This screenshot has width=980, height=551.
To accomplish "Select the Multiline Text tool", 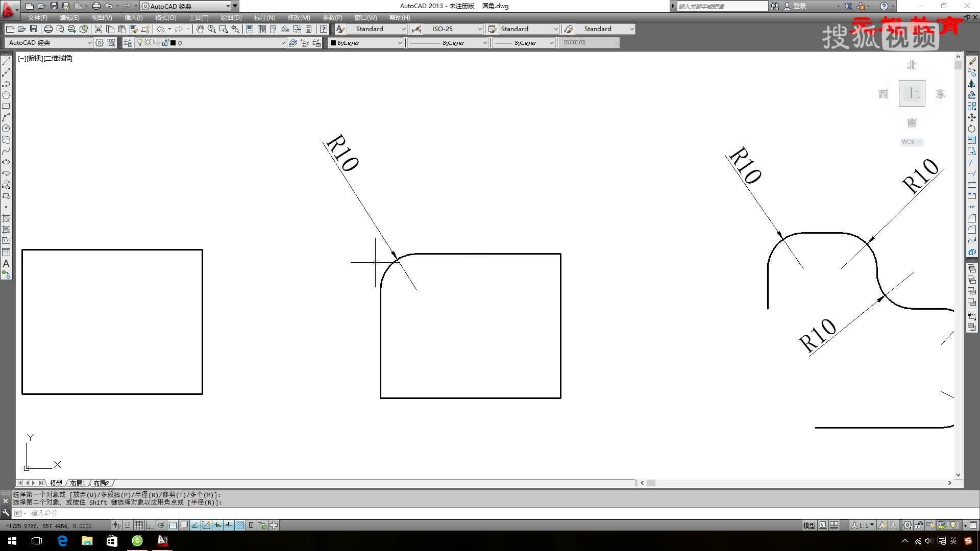I will [6, 263].
